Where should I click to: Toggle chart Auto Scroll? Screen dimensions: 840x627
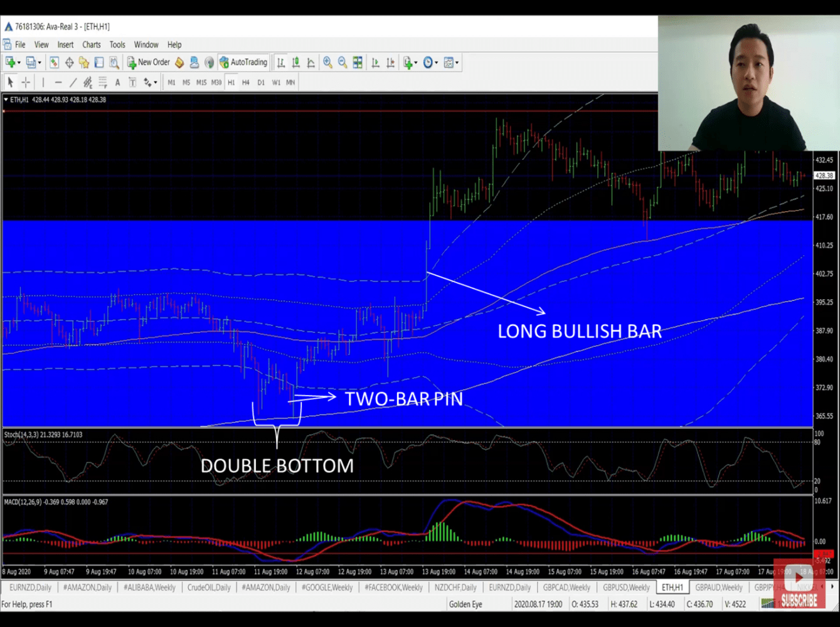[x=375, y=63]
